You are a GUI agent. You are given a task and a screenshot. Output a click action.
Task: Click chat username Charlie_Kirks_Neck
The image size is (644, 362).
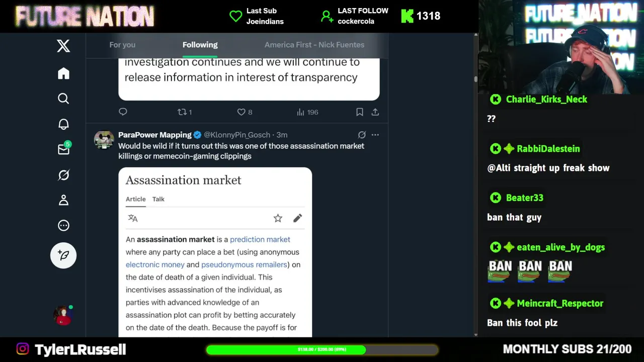point(546,100)
